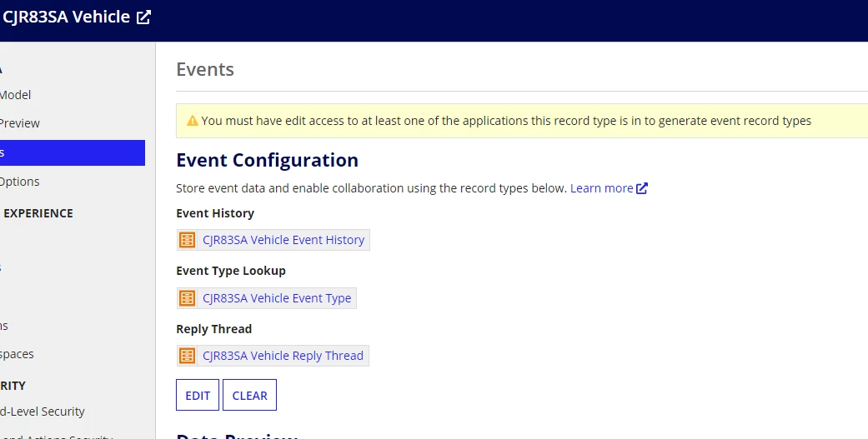Open Level Security in the sidebar
This screenshot has width=868, height=439.
42,412
